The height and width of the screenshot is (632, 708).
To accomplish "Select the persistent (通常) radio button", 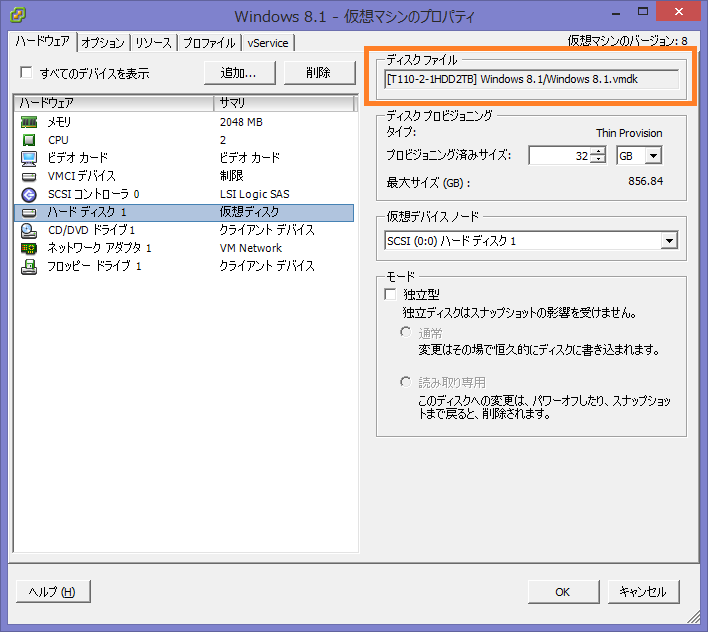I will [405, 332].
